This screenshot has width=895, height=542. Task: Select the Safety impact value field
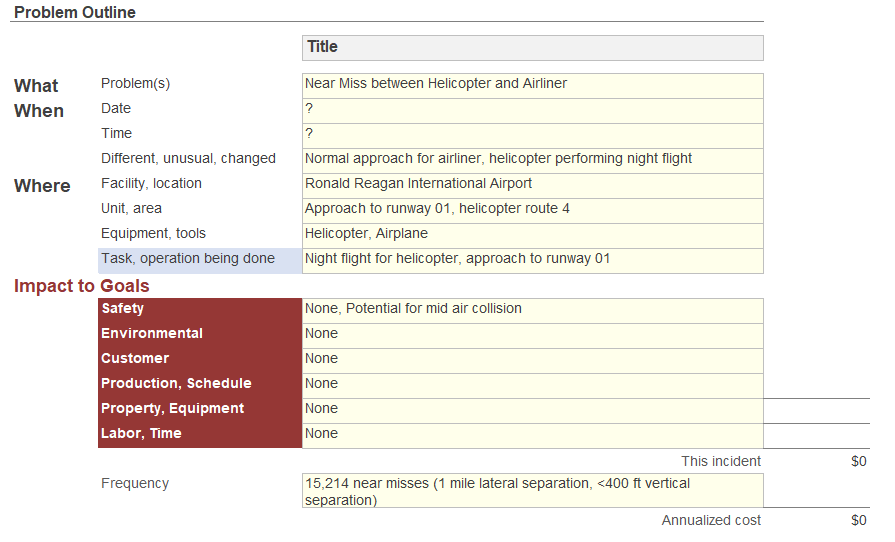tap(532, 310)
